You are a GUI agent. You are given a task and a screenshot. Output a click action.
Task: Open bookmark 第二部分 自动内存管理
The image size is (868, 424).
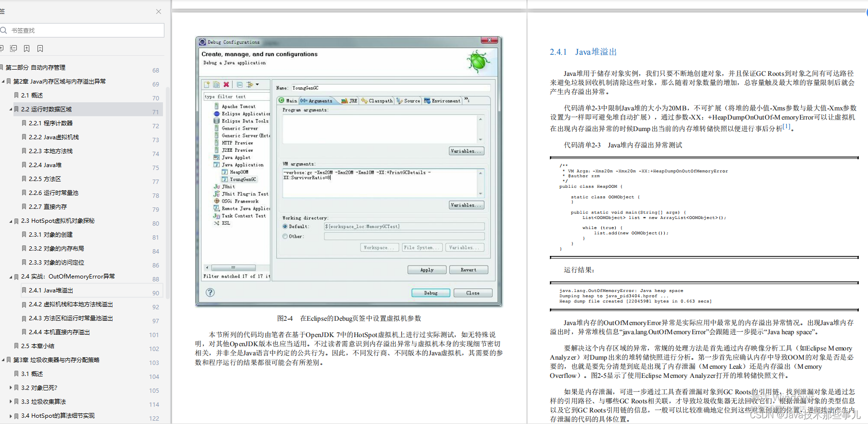[35, 68]
